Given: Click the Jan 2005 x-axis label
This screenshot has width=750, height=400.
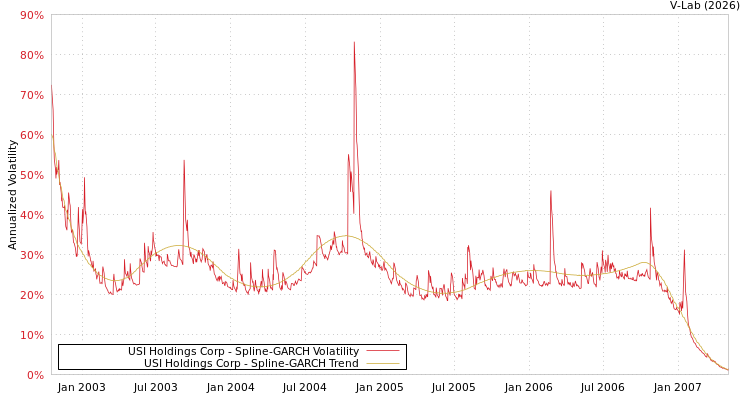Looking at the screenshot, I should point(380,387).
